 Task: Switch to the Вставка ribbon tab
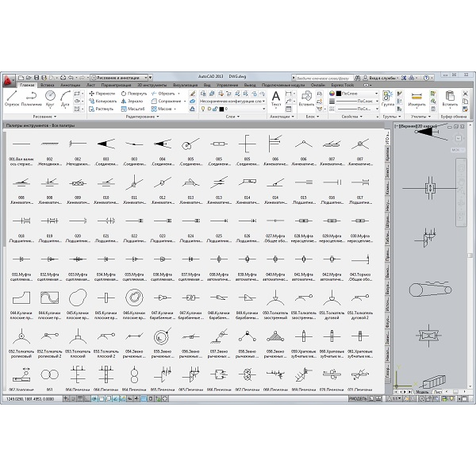[x=48, y=85]
